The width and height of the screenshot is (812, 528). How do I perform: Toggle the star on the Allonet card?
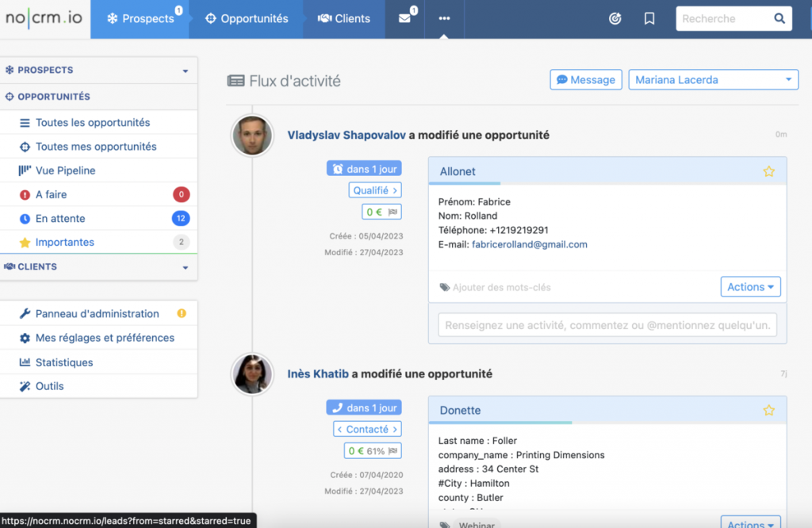coord(768,171)
